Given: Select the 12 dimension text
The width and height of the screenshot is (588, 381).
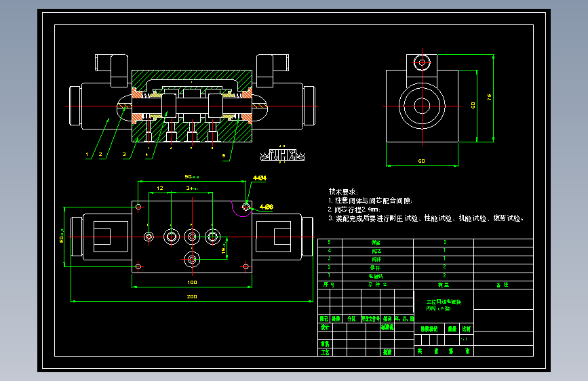Looking at the screenshot, I should point(160,188).
